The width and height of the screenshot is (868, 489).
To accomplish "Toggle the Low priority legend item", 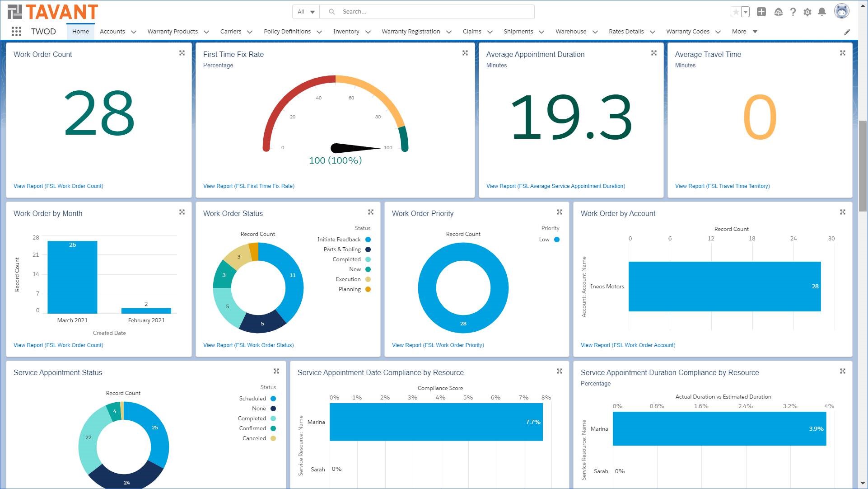I will pyautogui.click(x=545, y=240).
